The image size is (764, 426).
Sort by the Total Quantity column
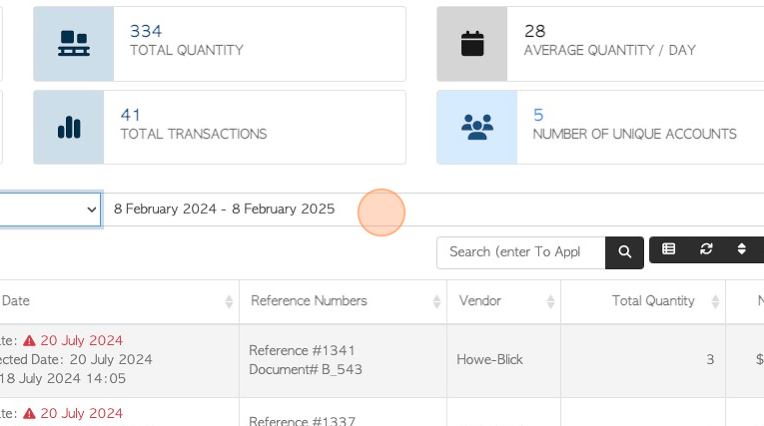[x=660, y=301]
